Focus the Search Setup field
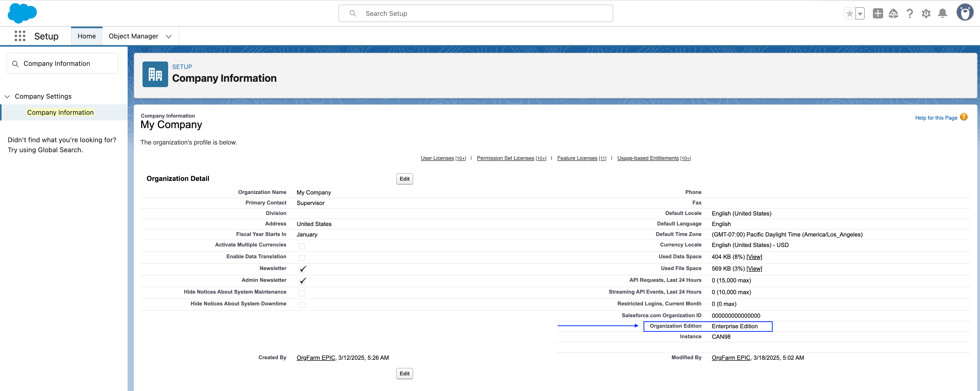980x391 pixels. tap(476, 13)
